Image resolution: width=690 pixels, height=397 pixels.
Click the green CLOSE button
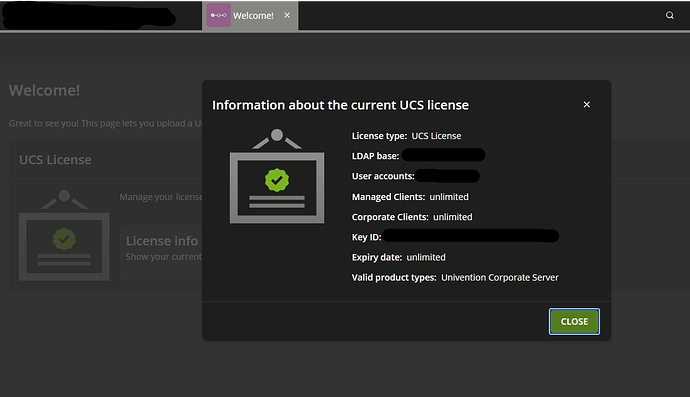[x=574, y=321]
